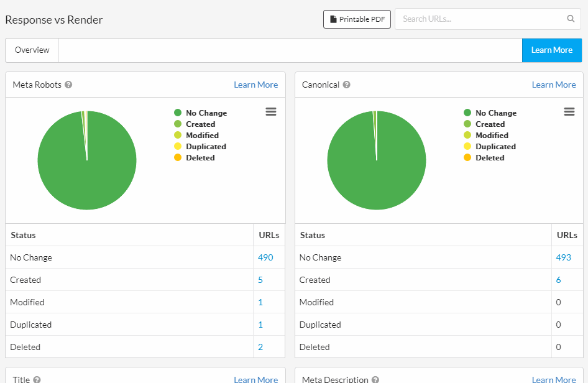Open 6 Created URLs for Canonical
The image size is (588, 383).
click(558, 280)
